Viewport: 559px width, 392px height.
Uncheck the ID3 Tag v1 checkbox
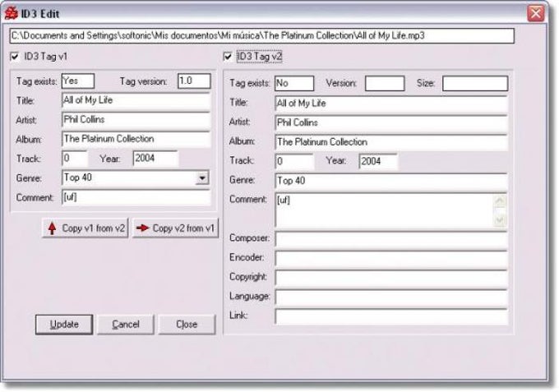[15, 57]
